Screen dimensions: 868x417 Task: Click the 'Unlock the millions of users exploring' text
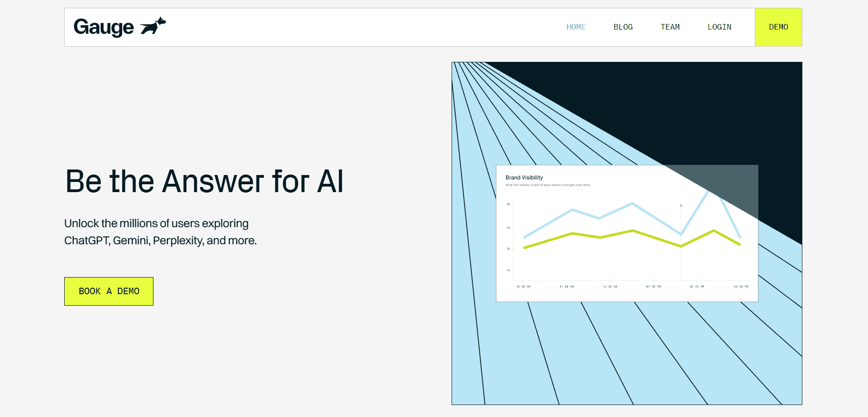tap(156, 224)
